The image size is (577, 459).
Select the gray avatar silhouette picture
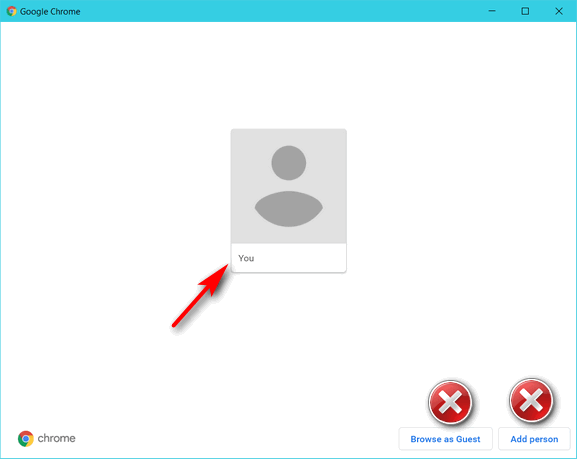(x=288, y=186)
